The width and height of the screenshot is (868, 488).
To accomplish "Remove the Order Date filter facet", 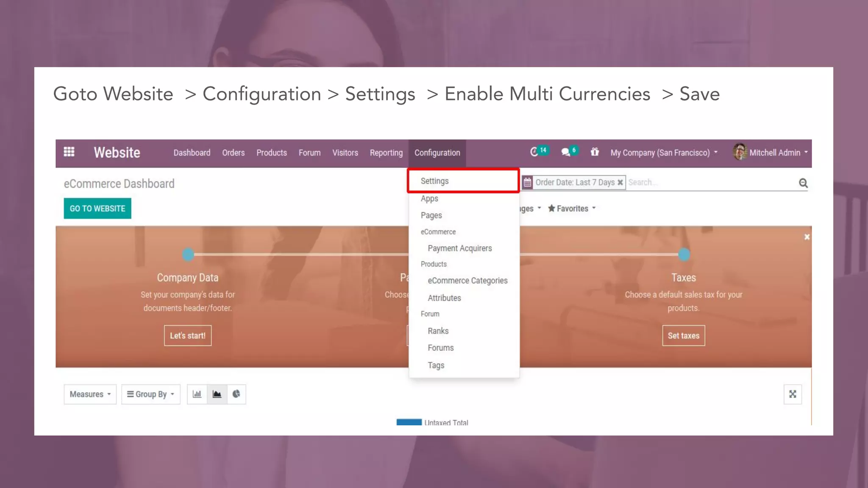I will coord(620,182).
